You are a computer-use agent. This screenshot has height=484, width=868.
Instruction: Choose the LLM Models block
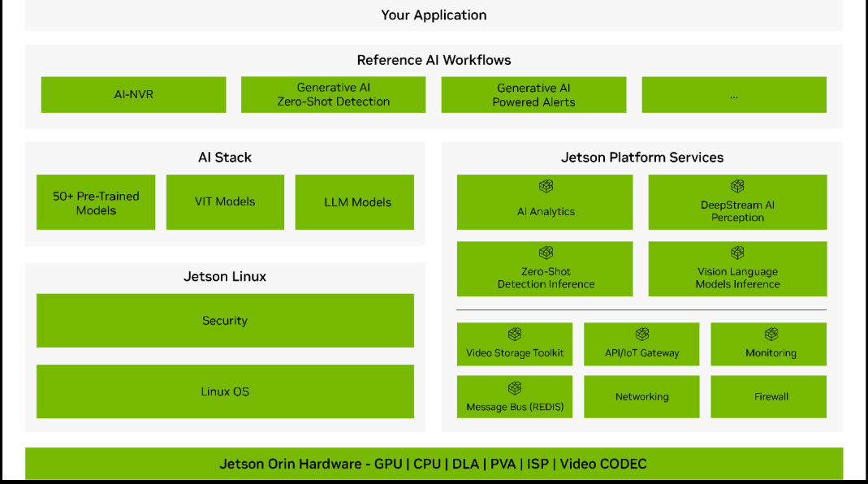tap(354, 202)
